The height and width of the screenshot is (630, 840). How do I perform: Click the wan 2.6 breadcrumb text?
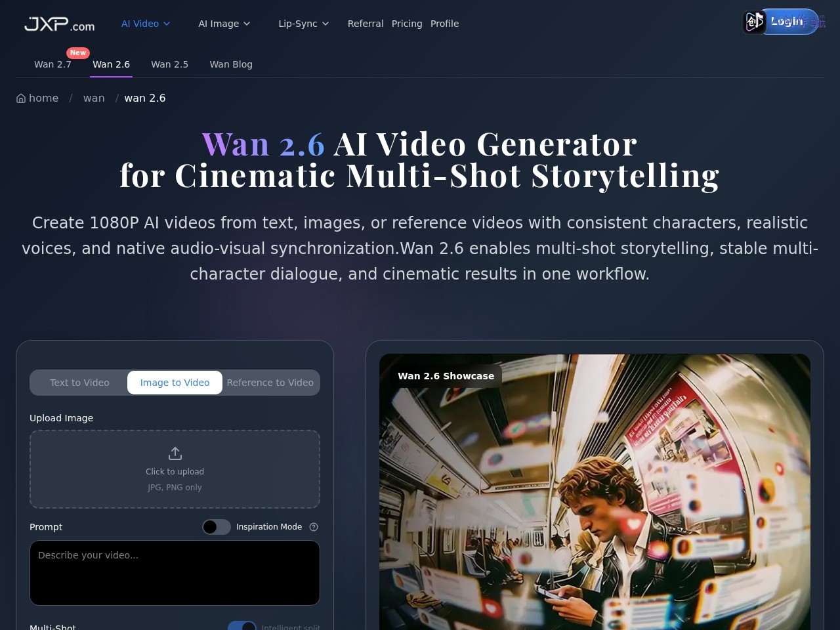coord(145,98)
